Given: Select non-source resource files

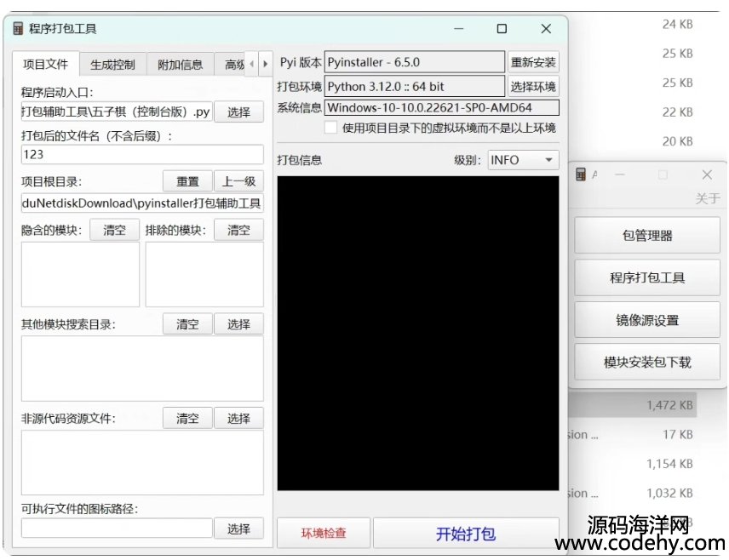Looking at the screenshot, I should point(238,418).
